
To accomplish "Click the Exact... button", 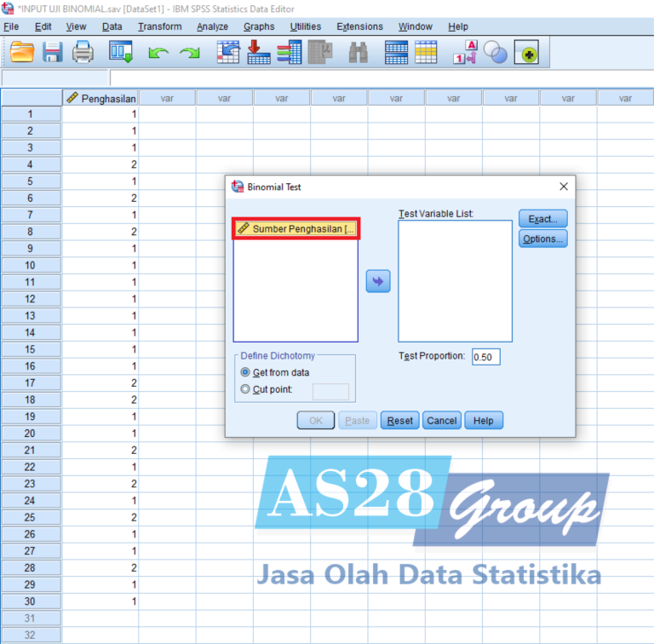I will coord(542,219).
